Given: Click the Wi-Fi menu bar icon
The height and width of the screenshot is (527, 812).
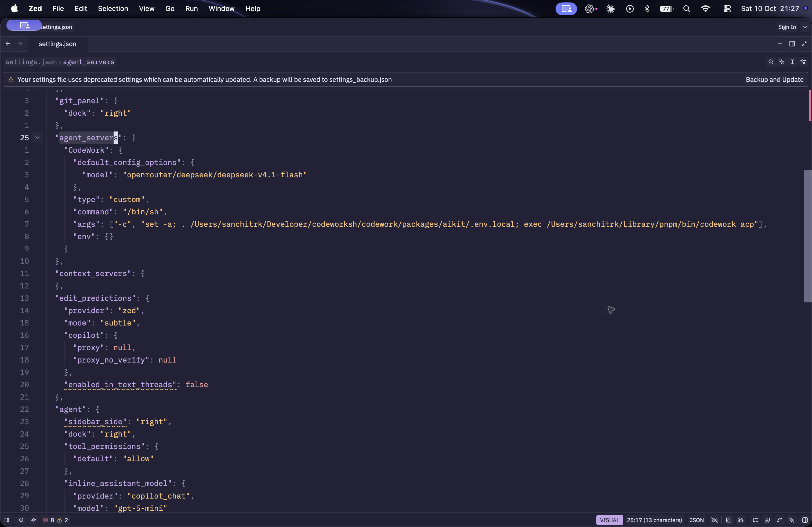Looking at the screenshot, I should [706, 9].
